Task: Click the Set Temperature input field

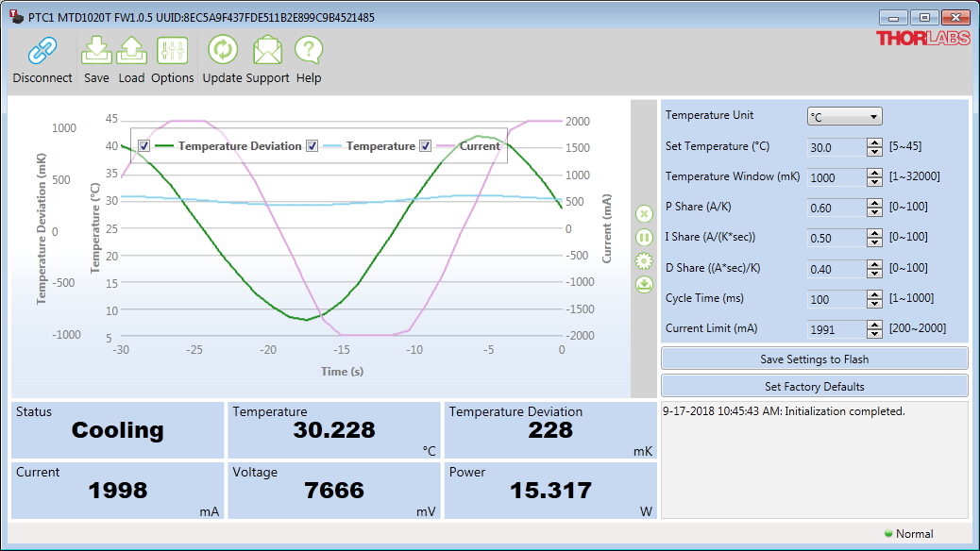Action: tap(836, 147)
